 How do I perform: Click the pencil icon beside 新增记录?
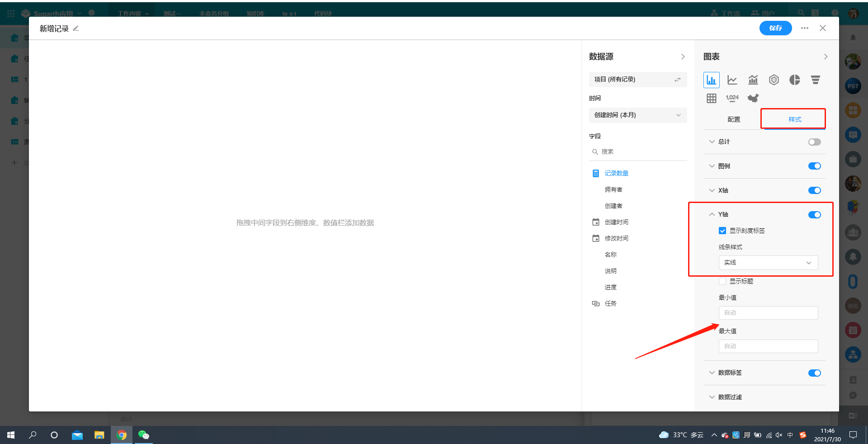[x=76, y=28]
